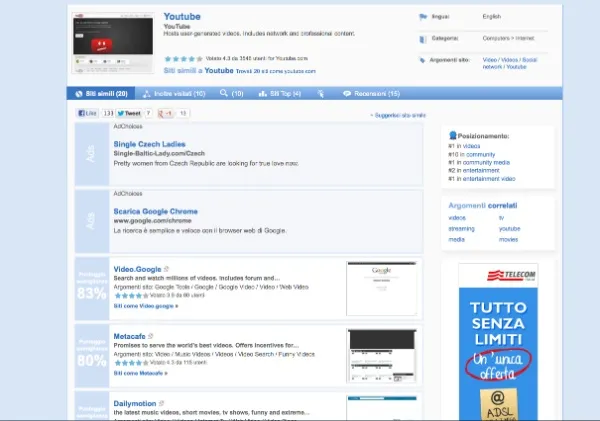Viewport: 600px width, 421px height.
Task: Click www.google.com/chrome ad URL
Action: [152, 221]
